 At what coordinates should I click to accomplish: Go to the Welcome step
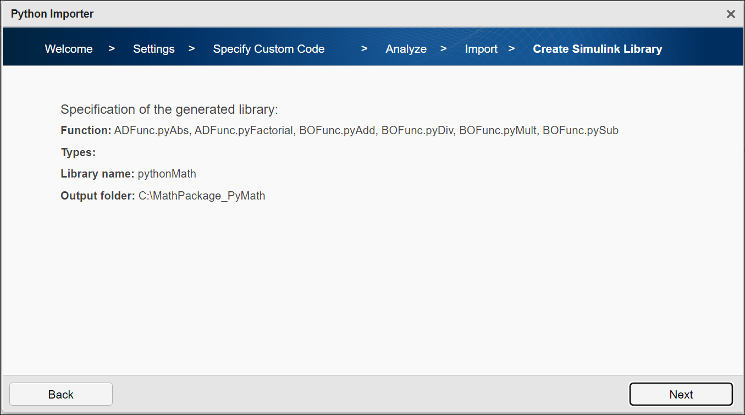[x=69, y=49]
